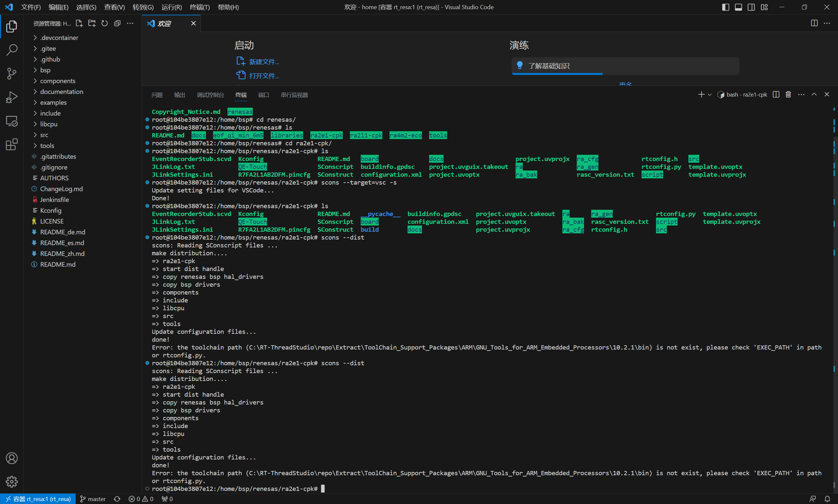Viewport: 838px width, 504px height.
Task: Expand the examples folder
Action: 82,102
